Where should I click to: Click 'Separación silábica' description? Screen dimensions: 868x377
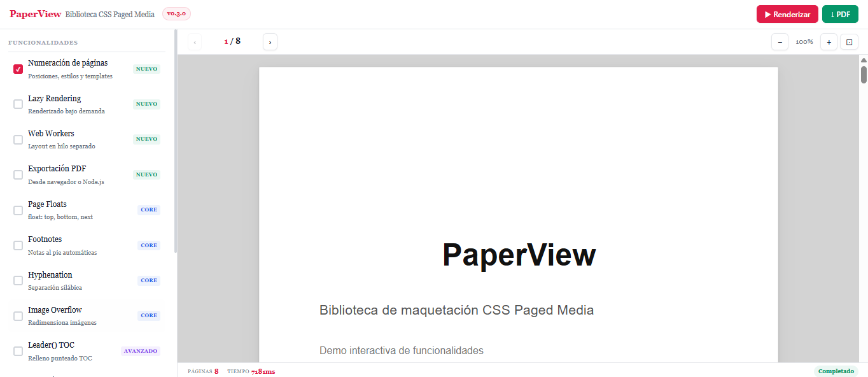55,288
